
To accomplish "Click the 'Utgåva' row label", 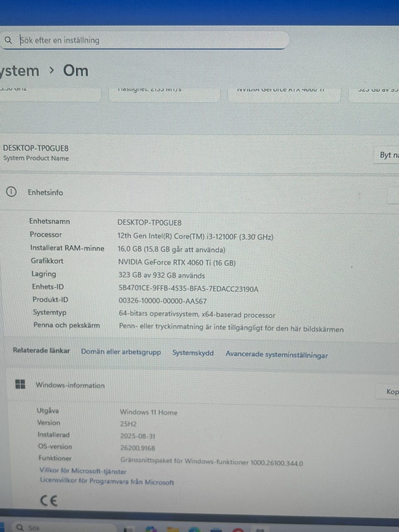I will coord(48,410).
